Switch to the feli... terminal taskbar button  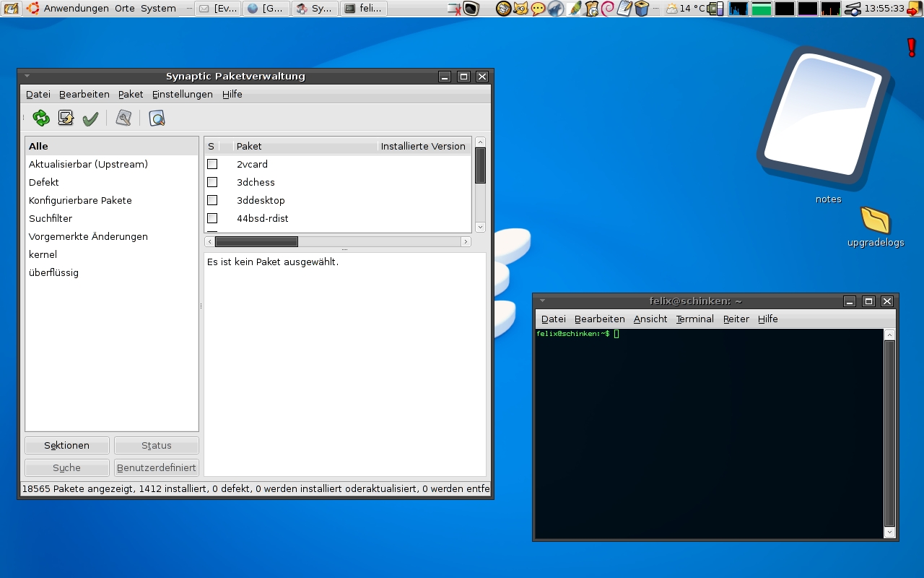(363, 9)
